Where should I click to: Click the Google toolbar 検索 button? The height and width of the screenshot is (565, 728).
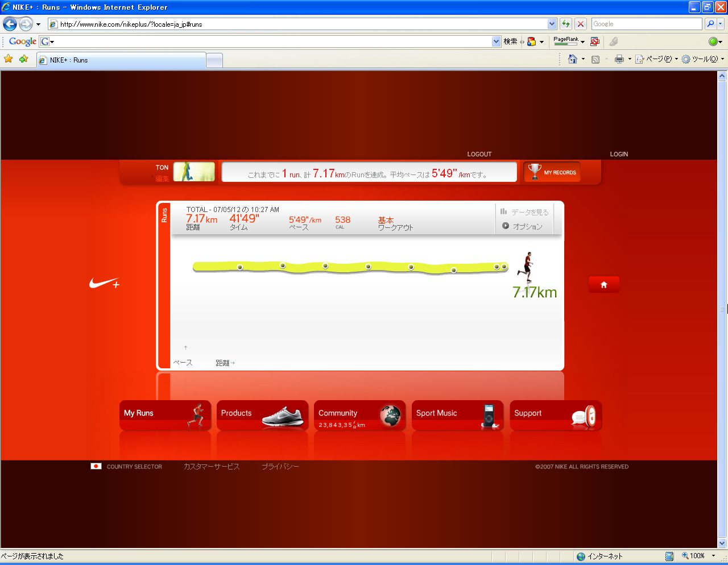(510, 41)
